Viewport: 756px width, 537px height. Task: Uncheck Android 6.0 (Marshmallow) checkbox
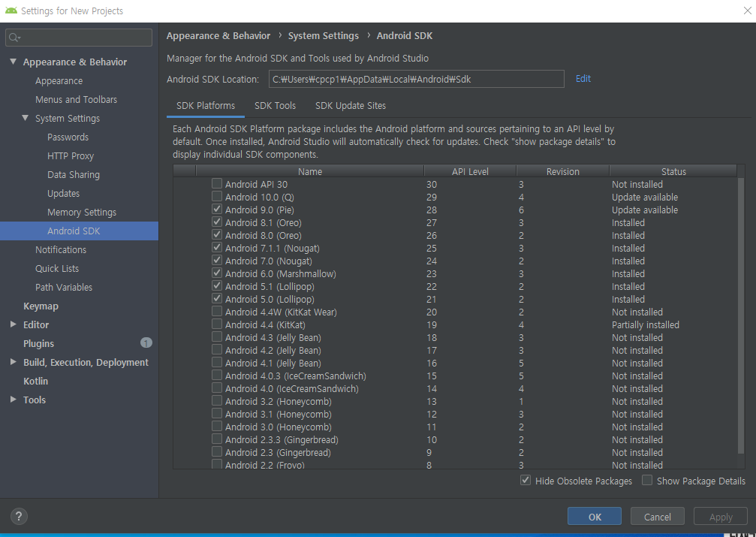(217, 273)
